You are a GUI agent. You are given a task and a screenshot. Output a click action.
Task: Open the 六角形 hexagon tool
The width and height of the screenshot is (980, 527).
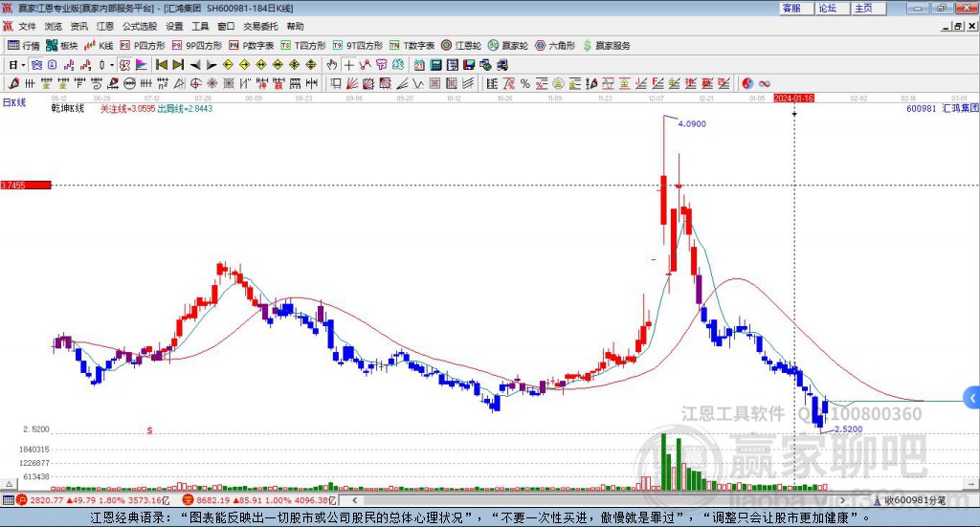pyautogui.click(x=555, y=46)
